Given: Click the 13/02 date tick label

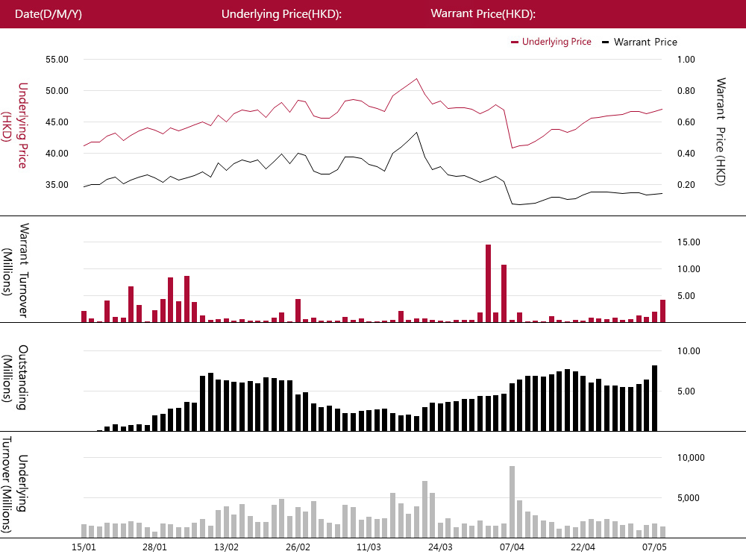Looking at the screenshot, I should (226, 547).
